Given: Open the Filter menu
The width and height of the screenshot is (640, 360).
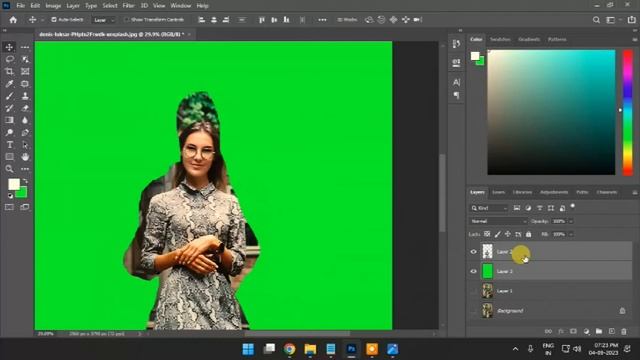Looking at the screenshot, I should pos(129,6).
